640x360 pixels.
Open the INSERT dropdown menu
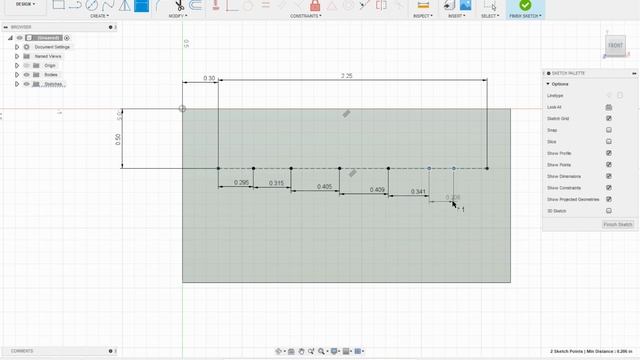457,16
